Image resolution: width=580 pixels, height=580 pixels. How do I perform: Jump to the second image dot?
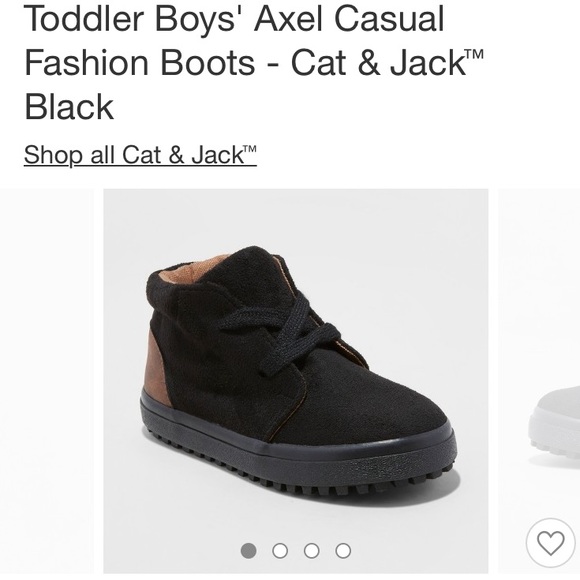pos(280,550)
